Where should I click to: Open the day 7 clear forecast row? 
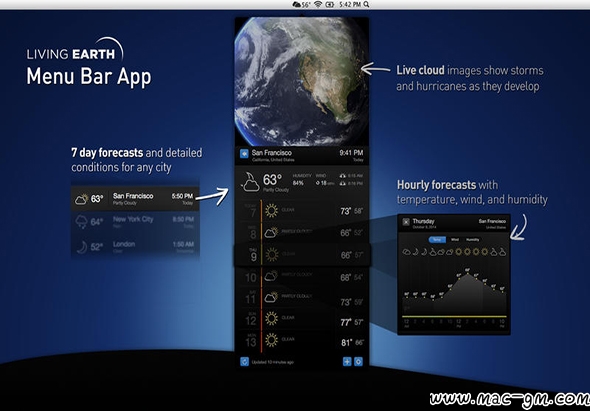pos(302,211)
